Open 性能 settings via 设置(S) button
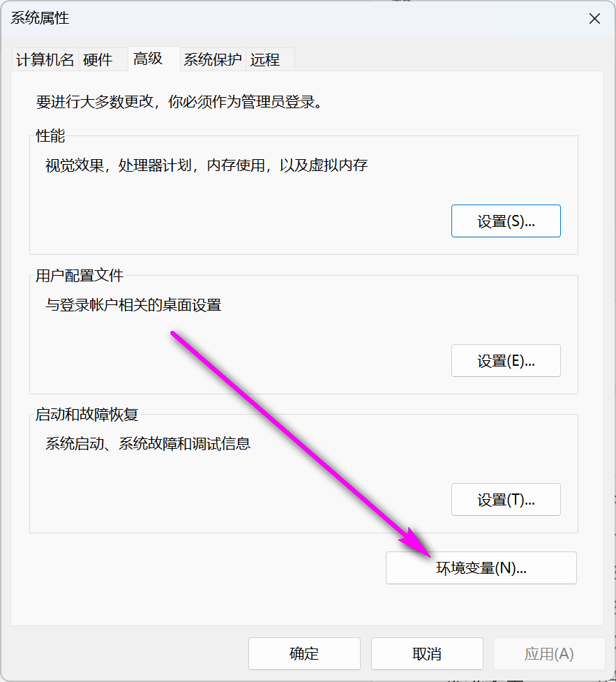 coord(506,221)
